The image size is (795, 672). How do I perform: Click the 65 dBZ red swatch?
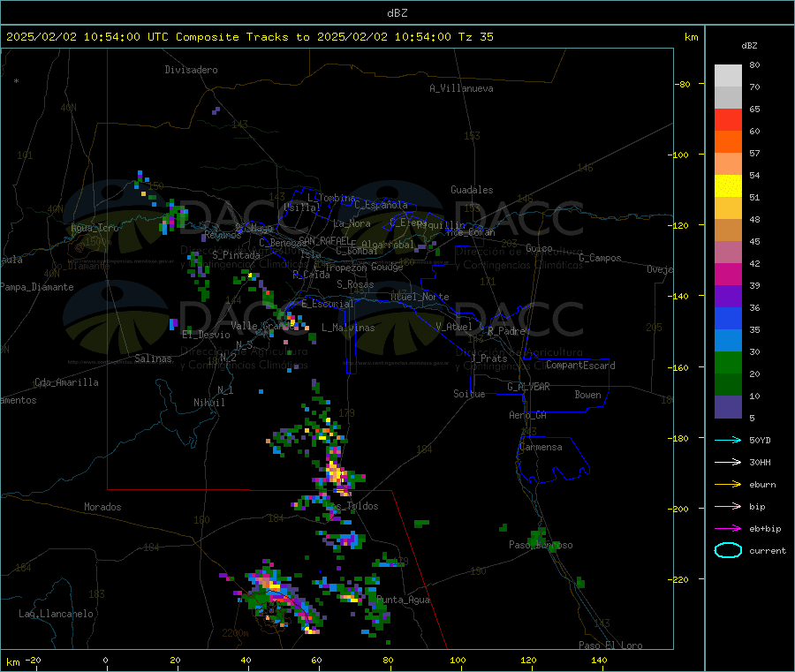(x=728, y=119)
